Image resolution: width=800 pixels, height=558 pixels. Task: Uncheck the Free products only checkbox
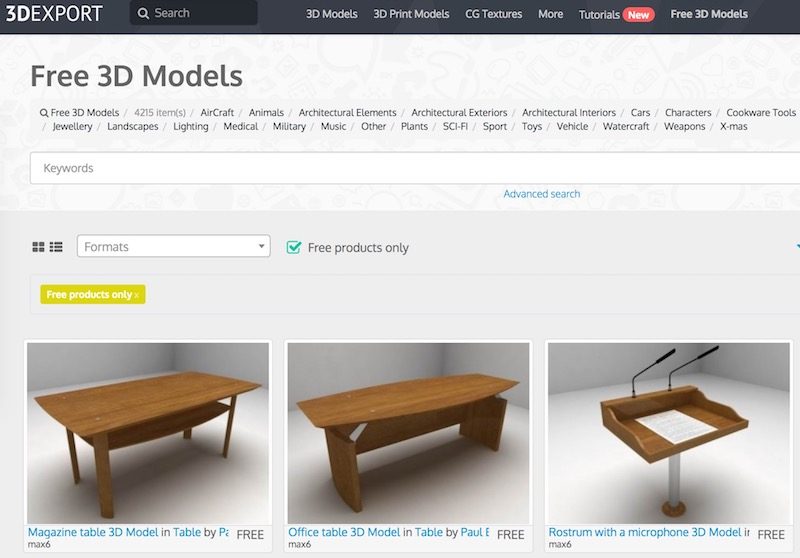point(294,247)
